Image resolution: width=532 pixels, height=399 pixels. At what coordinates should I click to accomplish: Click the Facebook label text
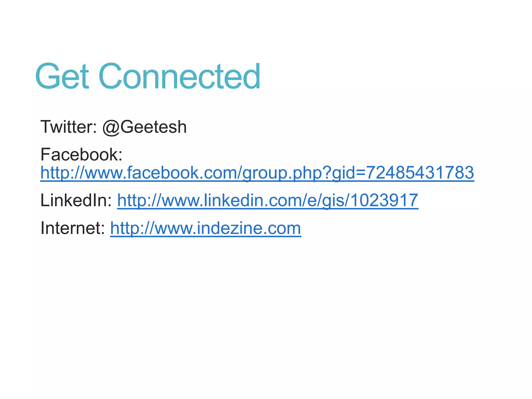(x=81, y=155)
